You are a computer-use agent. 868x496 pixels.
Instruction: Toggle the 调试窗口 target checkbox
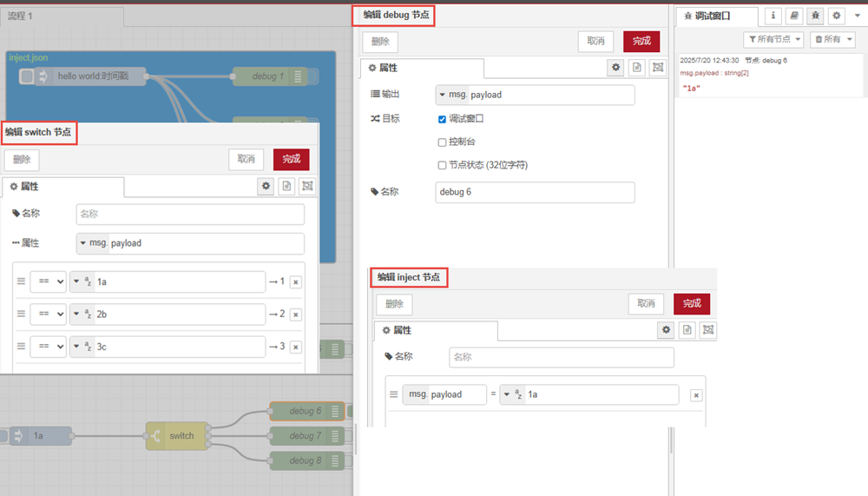(x=442, y=119)
